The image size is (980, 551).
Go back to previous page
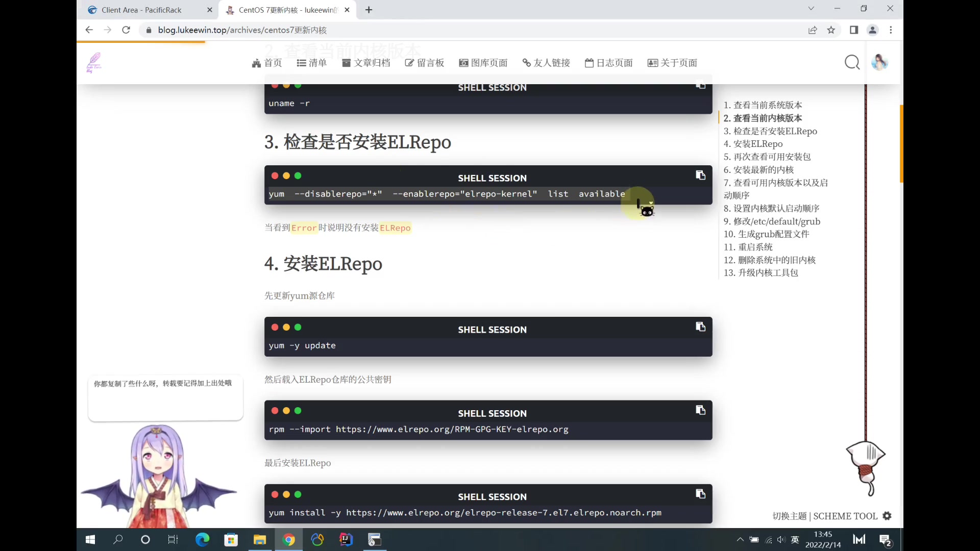tap(89, 30)
